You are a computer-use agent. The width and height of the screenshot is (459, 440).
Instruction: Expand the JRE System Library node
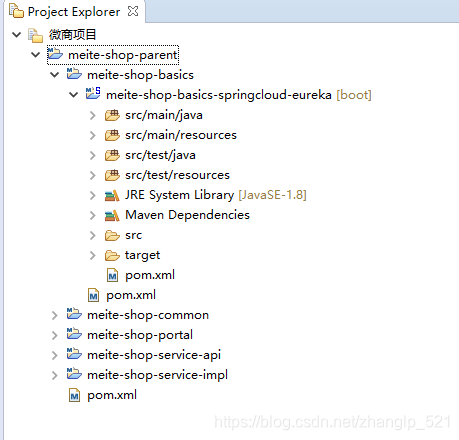point(93,195)
